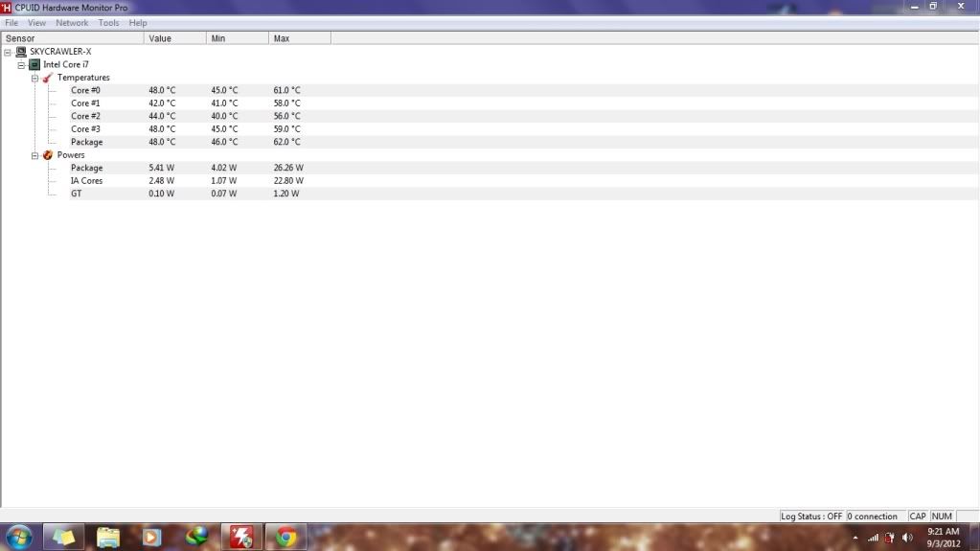Click the Intel Core i7 chip icon
The image size is (980, 551).
pos(34,65)
